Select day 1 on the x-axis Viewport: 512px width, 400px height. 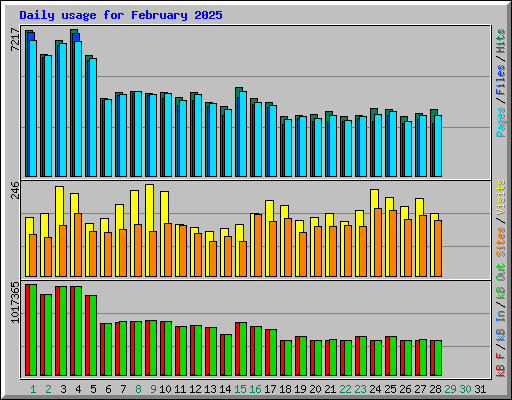[x=33, y=389]
